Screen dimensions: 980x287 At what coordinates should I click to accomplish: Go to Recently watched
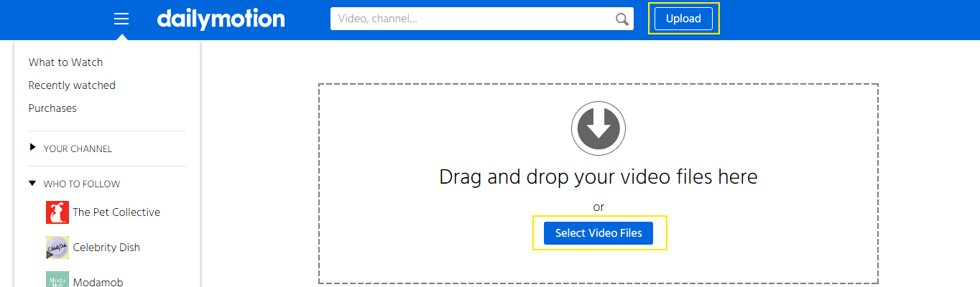(x=72, y=85)
